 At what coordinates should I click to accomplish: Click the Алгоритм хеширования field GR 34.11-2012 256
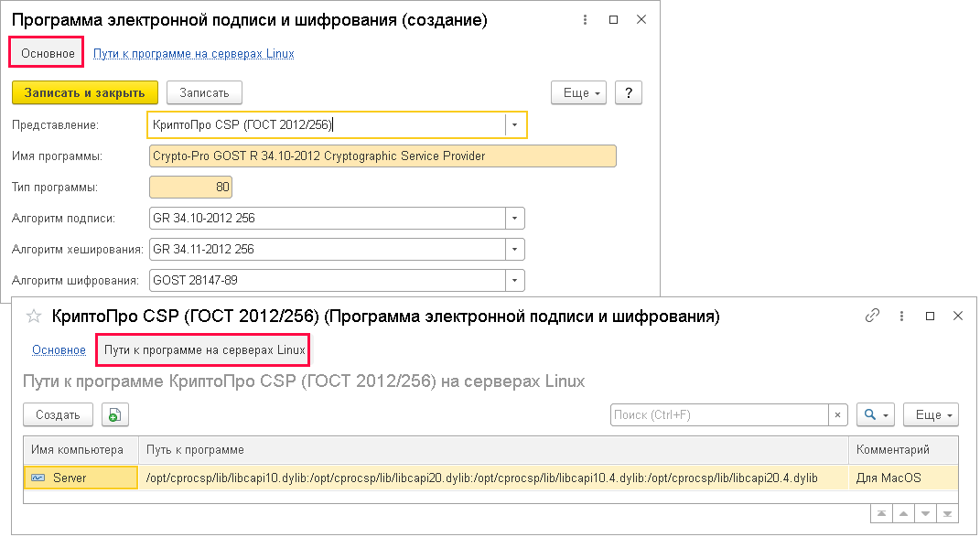327,250
